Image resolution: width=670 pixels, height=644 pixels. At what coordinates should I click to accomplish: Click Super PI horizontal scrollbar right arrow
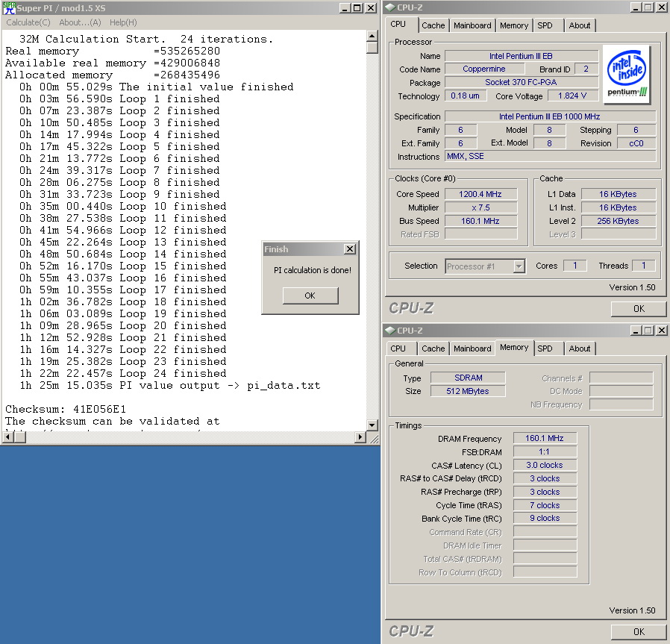coord(360,437)
